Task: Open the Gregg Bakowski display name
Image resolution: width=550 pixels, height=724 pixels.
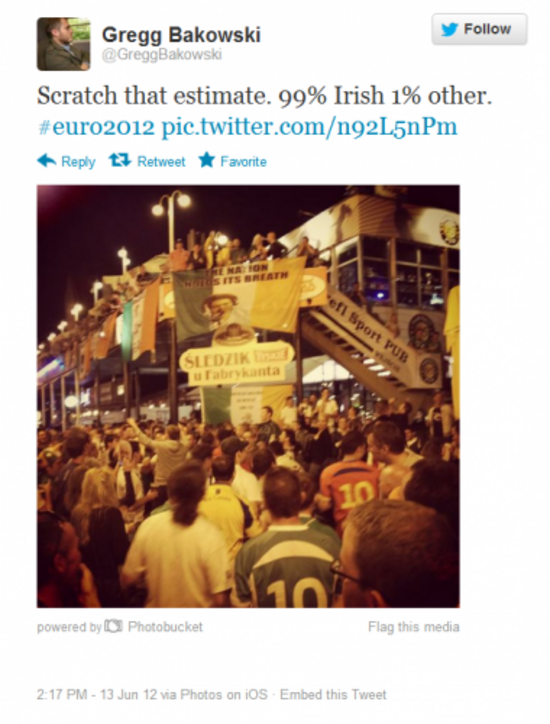Action: [x=181, y=35]
